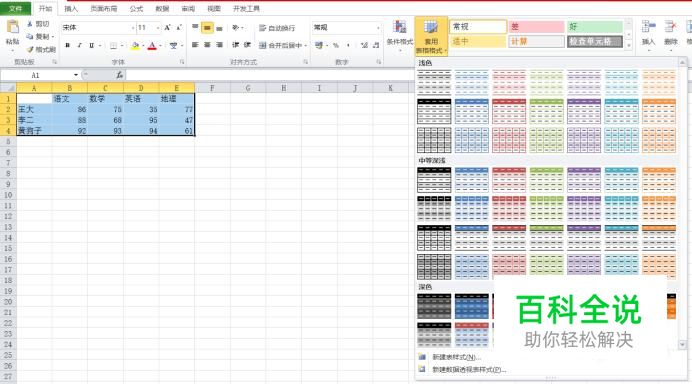This screenshot has width=692, height=384.
Task: Click the text orientation icon
Action: pyautogui.click(x=236, y=28)
